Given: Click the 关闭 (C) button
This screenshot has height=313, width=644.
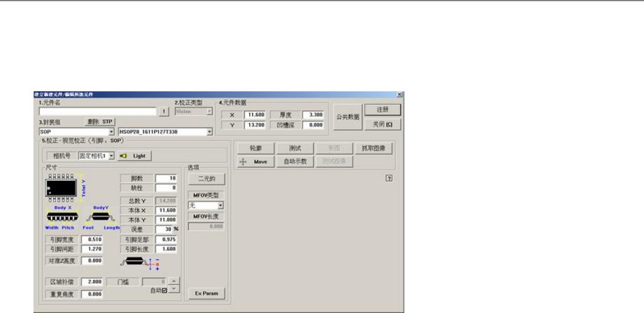Looking at the screenshot, I should [x=383, y=125].
